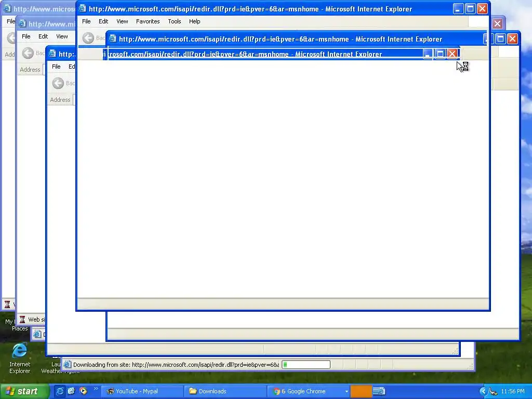Close window showing File Edit View only

(497, 24)
